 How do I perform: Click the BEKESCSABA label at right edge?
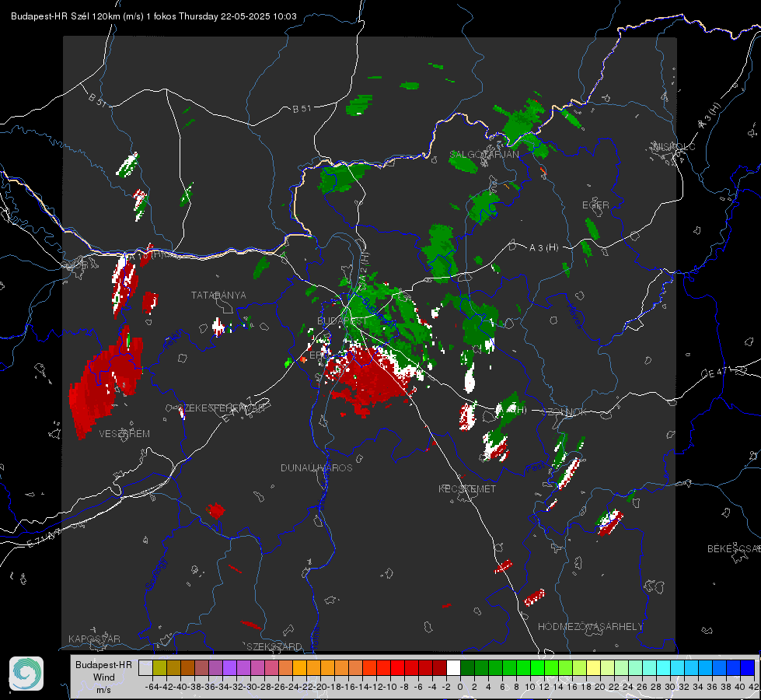coord(734,549)
